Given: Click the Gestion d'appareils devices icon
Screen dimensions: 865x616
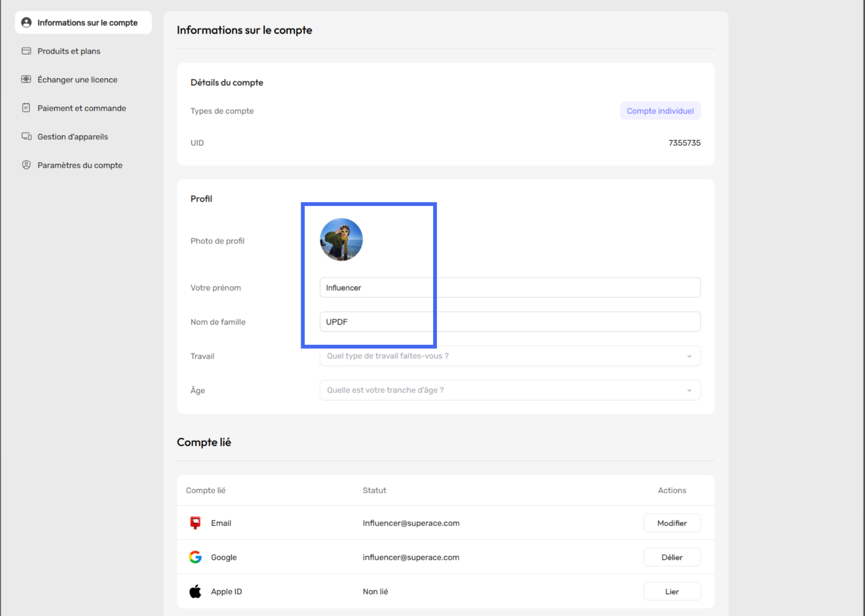Looking at the screenshot, I should pyautogui.click(x=26, y=136).
